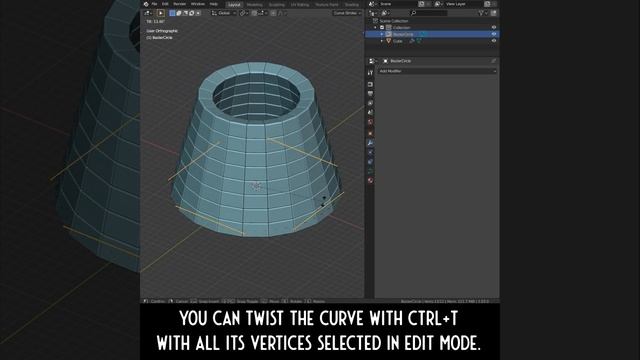Click the BezierCircle name in properties header
The width and height of the screenshot is (640, 360).
pos(400,61)
